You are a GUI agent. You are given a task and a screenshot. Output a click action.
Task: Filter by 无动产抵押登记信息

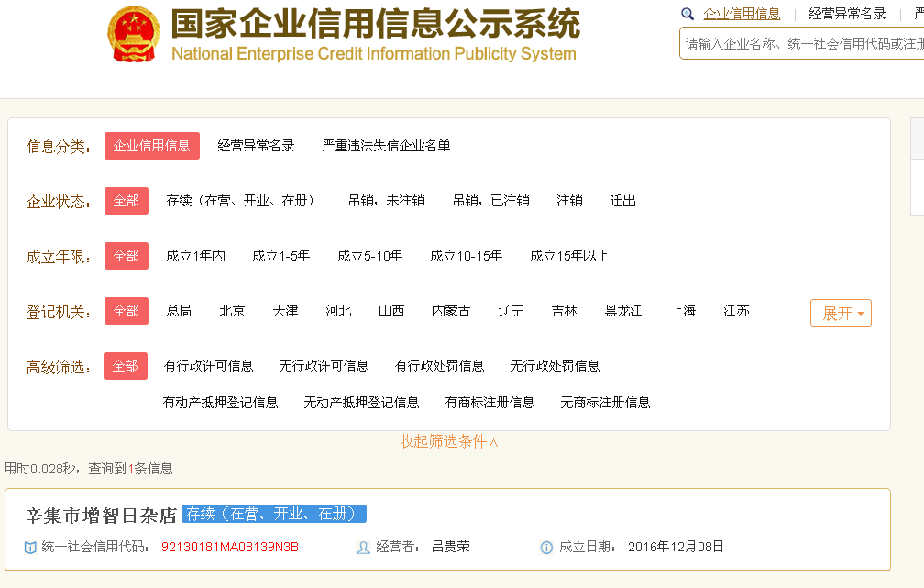pos(361,402)
